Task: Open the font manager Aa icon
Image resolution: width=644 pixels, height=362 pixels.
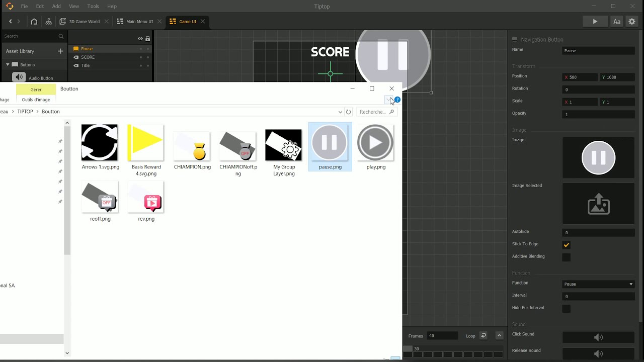Action: pos(617,22)
